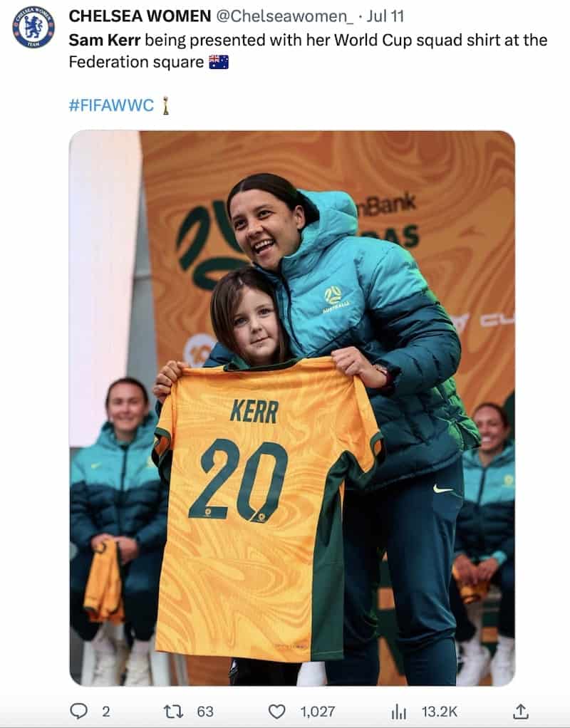Image resolution: width=570 pixels, height=728 pixels.
Task: Click the share upload icon
Action: [521, 711]
